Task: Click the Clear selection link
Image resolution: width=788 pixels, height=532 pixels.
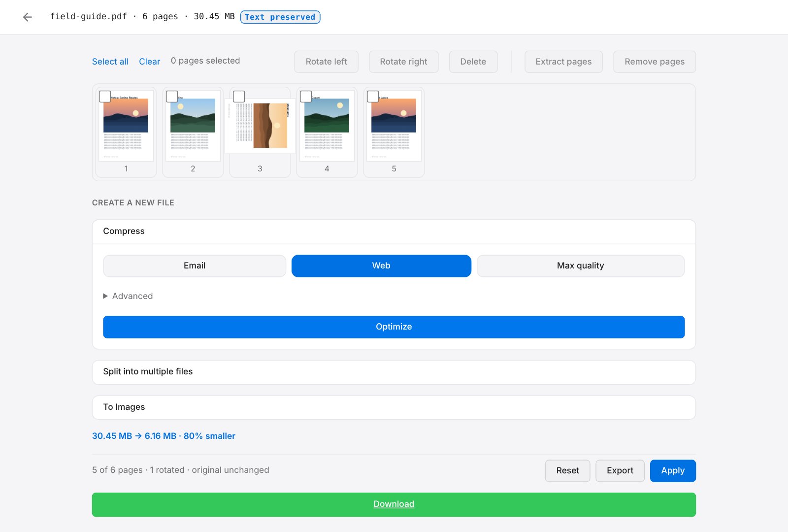Action: 150,62
